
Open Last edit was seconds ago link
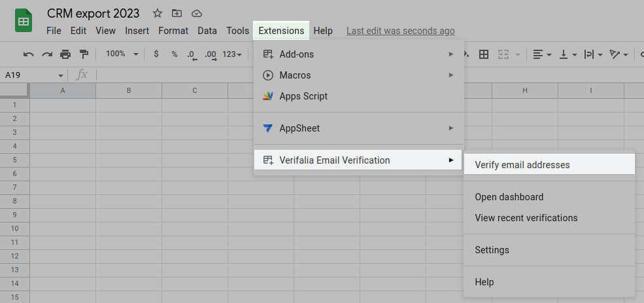coord(400,31)
